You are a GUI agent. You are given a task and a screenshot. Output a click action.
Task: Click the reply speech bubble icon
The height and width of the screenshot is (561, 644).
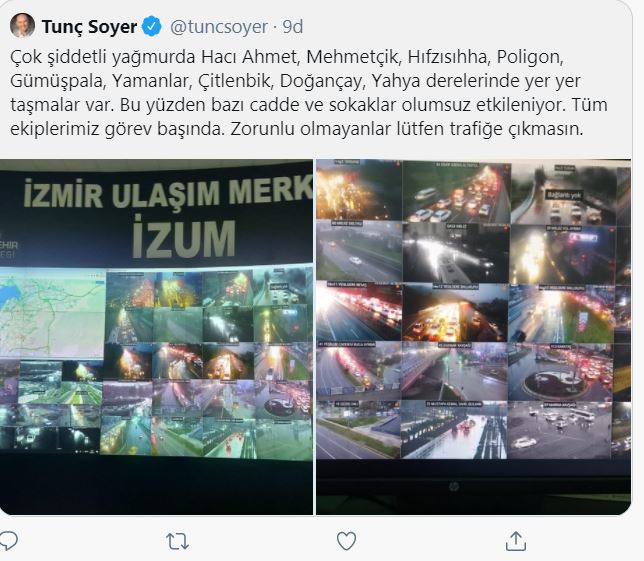point(8,540)
